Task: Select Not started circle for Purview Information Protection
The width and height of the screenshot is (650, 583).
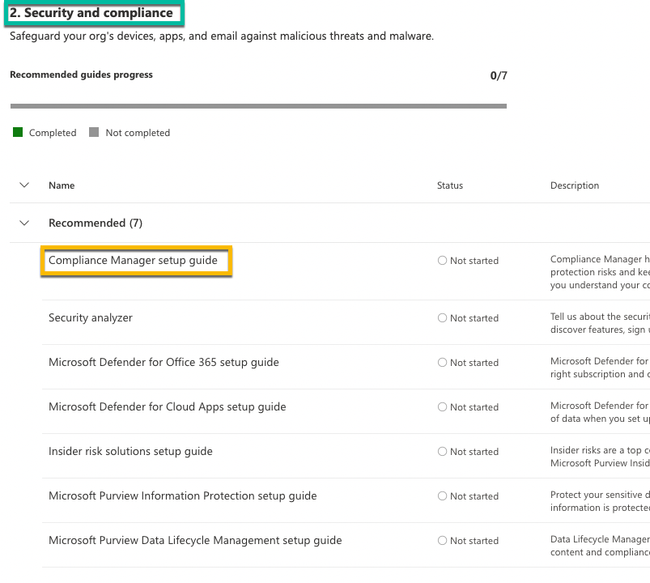Action: point(442,496)
